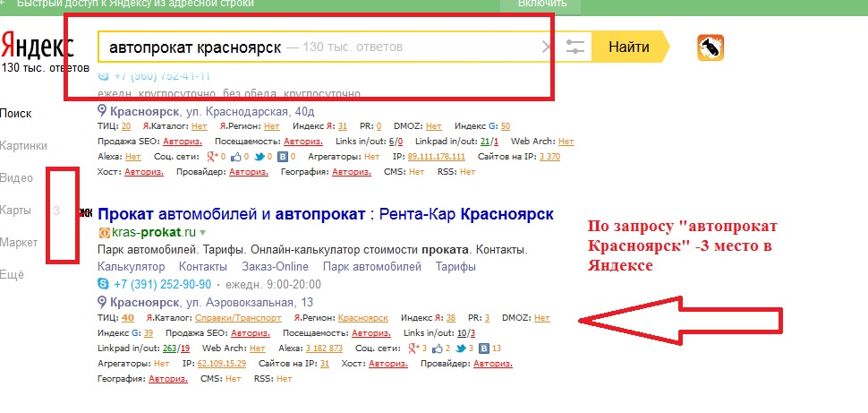
Task: Click the Links in/out value 10
Action: point(464,334)
